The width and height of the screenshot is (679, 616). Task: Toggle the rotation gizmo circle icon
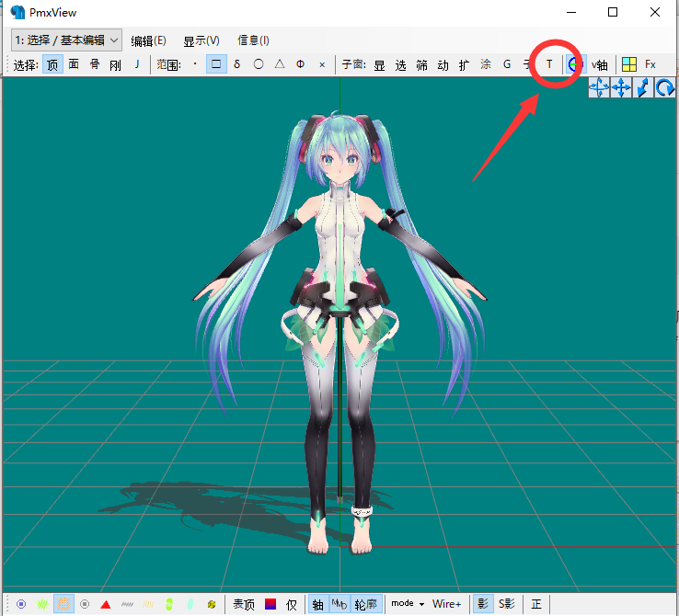click(x=575, y=65)
